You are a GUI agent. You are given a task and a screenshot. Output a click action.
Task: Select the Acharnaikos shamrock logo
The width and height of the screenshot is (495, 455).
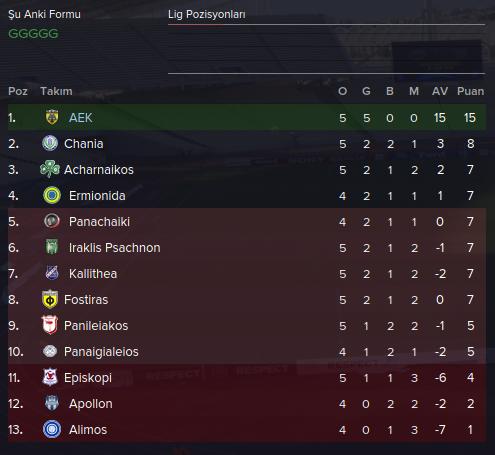[50, 169]
